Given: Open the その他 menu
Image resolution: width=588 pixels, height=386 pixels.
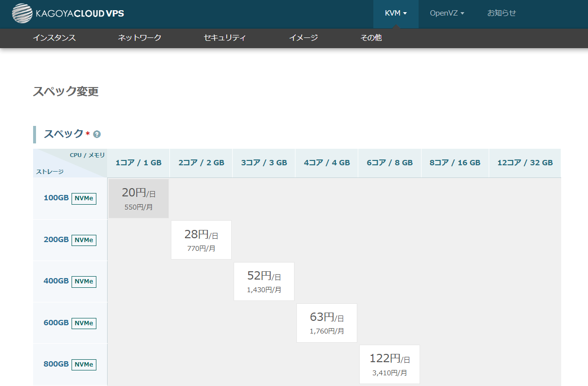Looking at the screenshot, I should point(371,37).
